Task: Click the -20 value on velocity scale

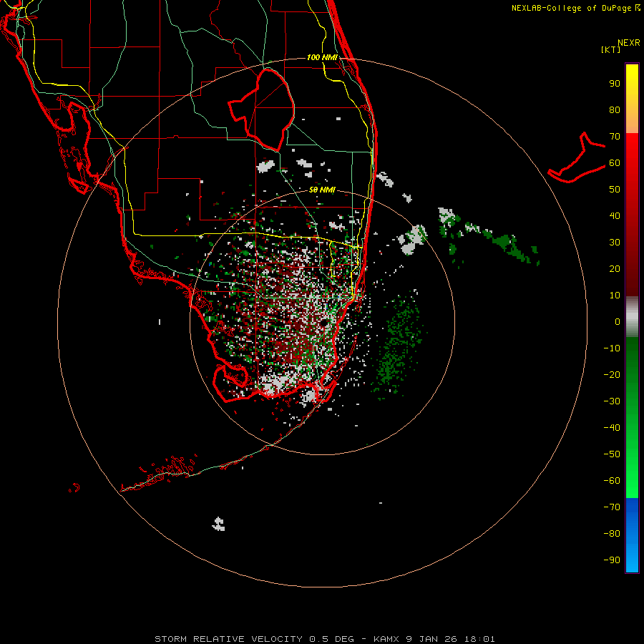Action: (612, 374)
